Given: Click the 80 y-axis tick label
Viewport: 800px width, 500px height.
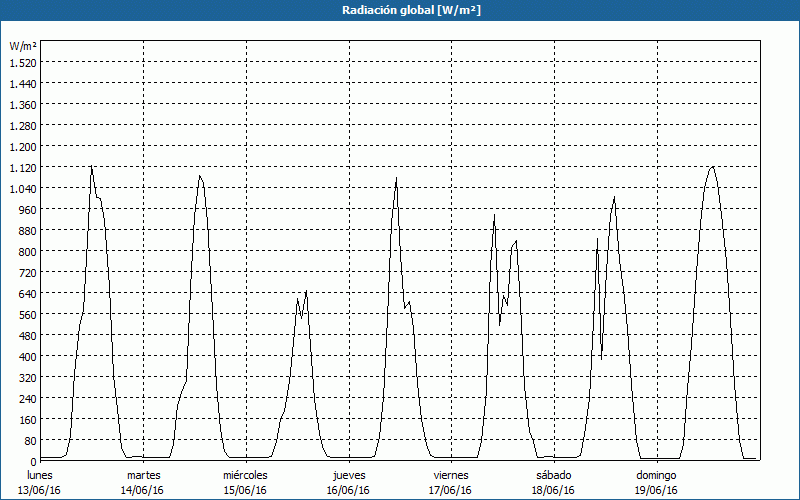Looking at the screenshot, I should point(30,441).
